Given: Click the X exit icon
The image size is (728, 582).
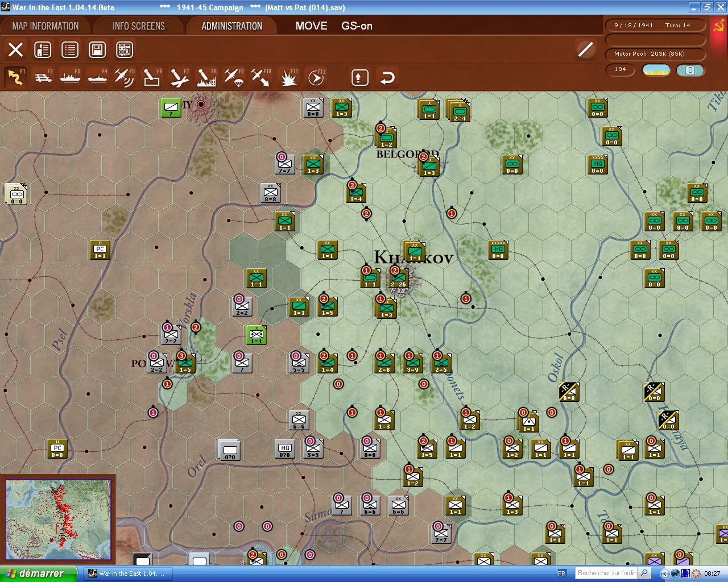Looking at the screenshot, I should 16,50.
